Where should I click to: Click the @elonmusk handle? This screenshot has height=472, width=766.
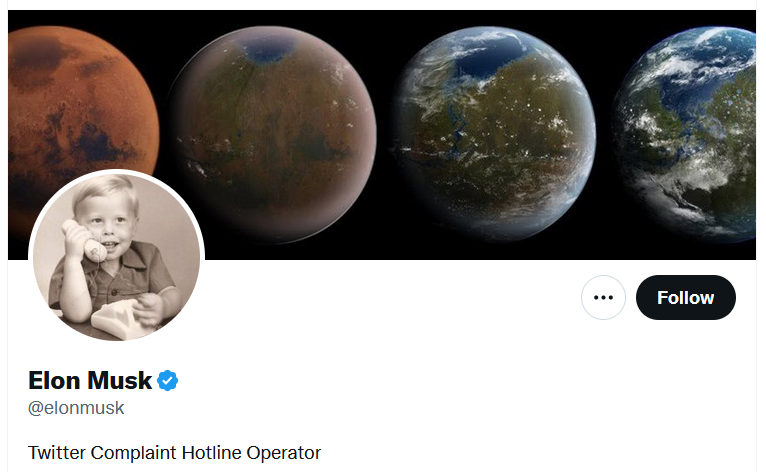[x=76, y=408]
